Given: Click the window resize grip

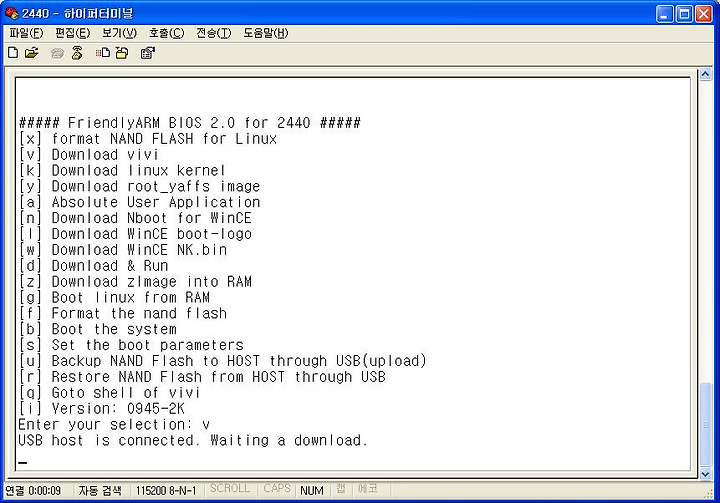Looking at the screenshot, I should tap(711, 493).
